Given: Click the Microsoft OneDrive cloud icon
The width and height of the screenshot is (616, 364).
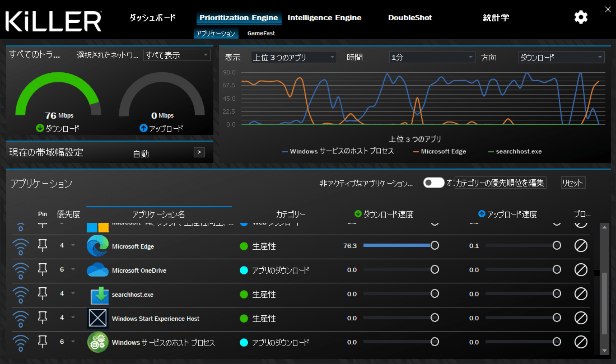Looking at the screenshot, I should click(98, 270).
